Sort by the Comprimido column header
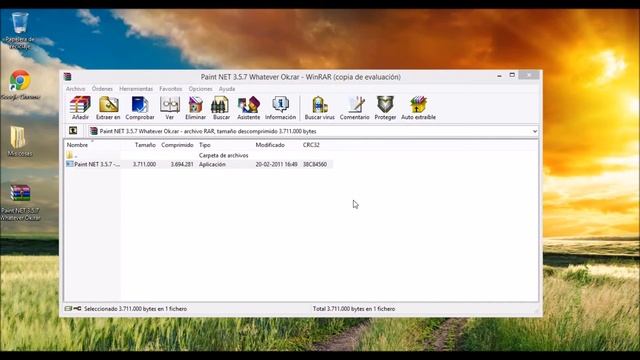 coord(177,145)
